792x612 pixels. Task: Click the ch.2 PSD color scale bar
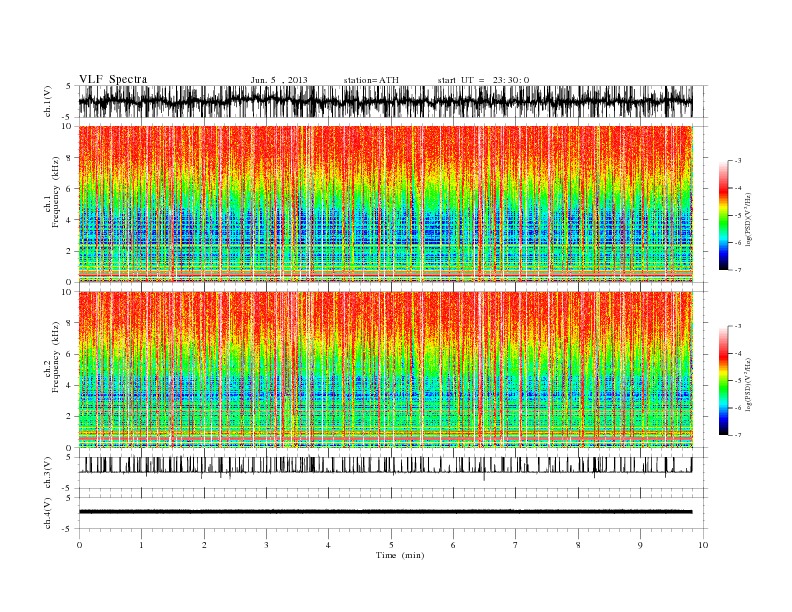[x=723, y=381]
